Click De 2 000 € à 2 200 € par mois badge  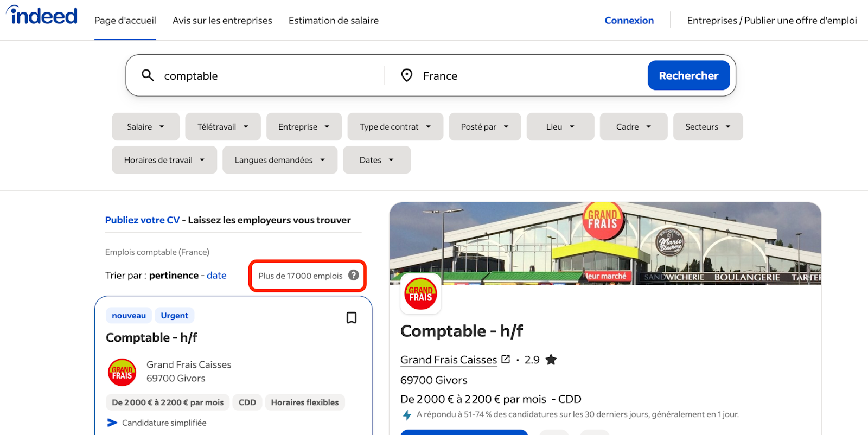[x=168, y=402]
